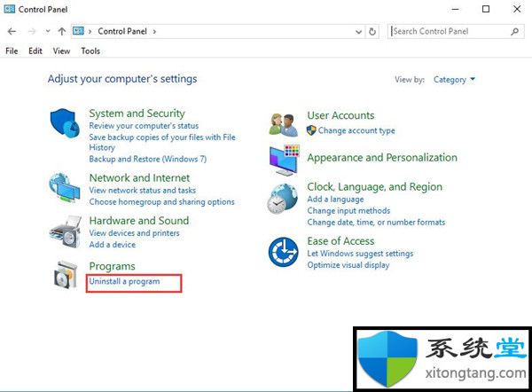Open Hardware and Sound category

tap(139, 221)
